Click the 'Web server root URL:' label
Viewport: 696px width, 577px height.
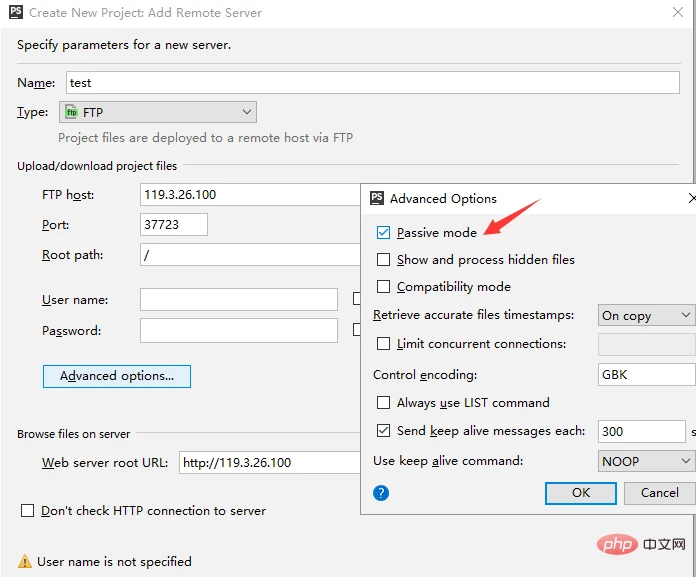click(x=105, y=463)
